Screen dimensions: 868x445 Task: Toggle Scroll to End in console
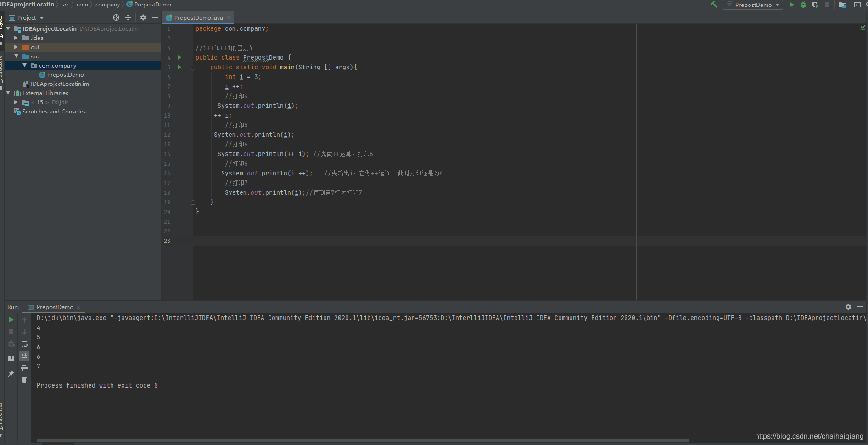coord(24,356)
